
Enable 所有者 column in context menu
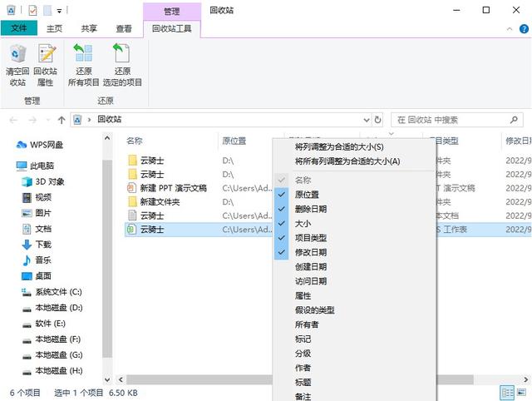click(355, 324)
